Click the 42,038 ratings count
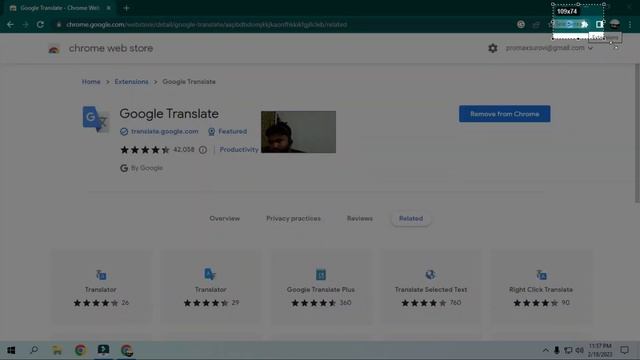Image resolution: width=640 pixels, height=360 pixels. tap(184, 150)
